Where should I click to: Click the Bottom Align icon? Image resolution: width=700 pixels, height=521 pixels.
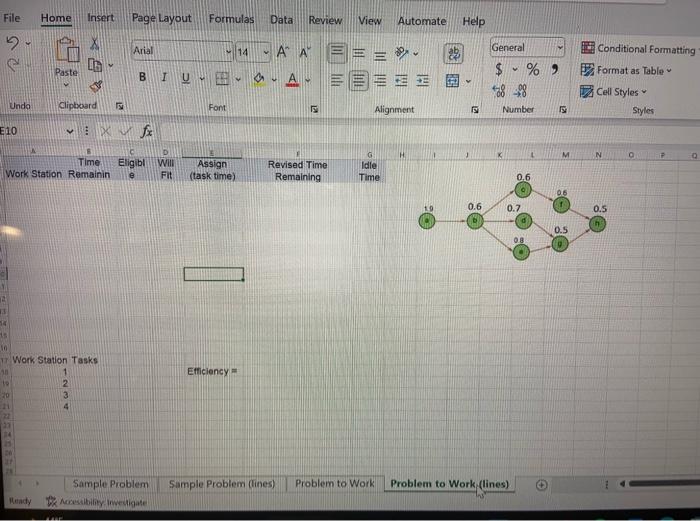380,55
